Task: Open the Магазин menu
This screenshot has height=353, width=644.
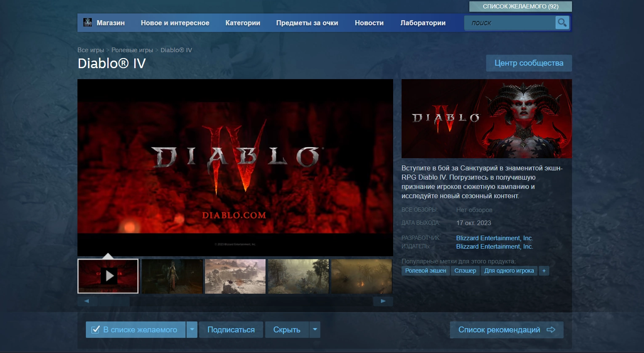Action: [x=111, y=23]
